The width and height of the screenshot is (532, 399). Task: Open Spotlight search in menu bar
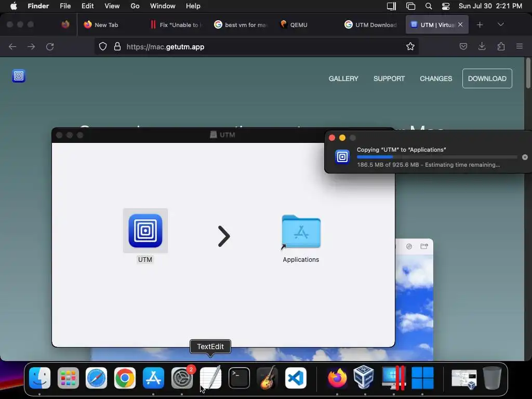(x=429, y=6)
